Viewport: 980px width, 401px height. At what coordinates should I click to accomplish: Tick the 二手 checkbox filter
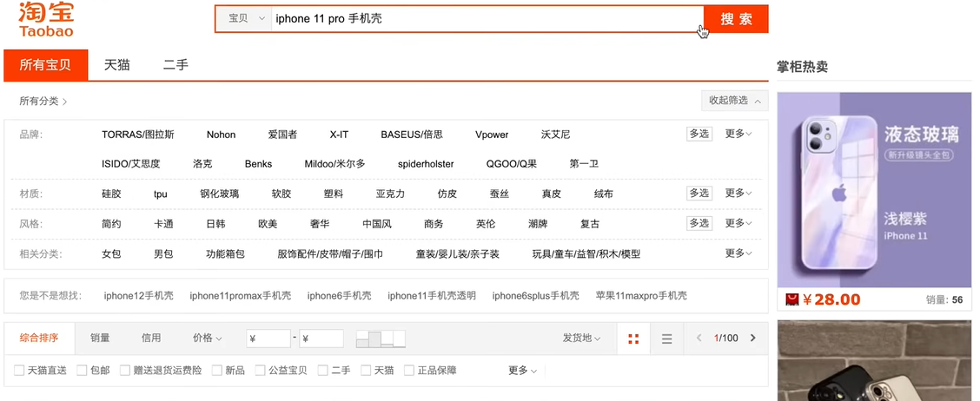(x=322, y=371)
